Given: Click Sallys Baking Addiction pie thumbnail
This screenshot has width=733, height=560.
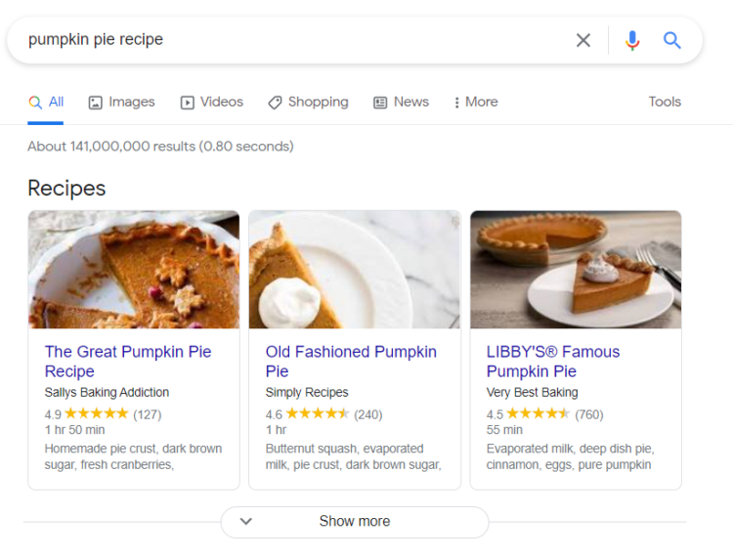Looking at the screenshot, I should 134,270.
